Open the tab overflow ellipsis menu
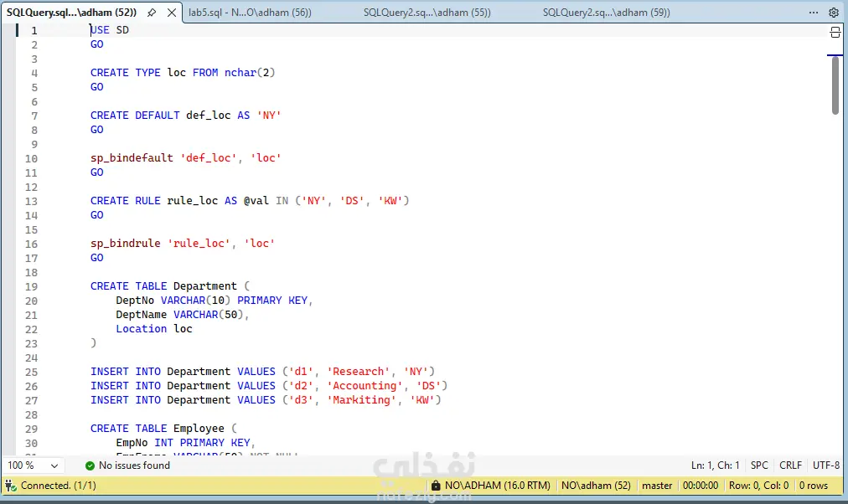Screen dimensions: 848x504 click(x=814, y=13)
